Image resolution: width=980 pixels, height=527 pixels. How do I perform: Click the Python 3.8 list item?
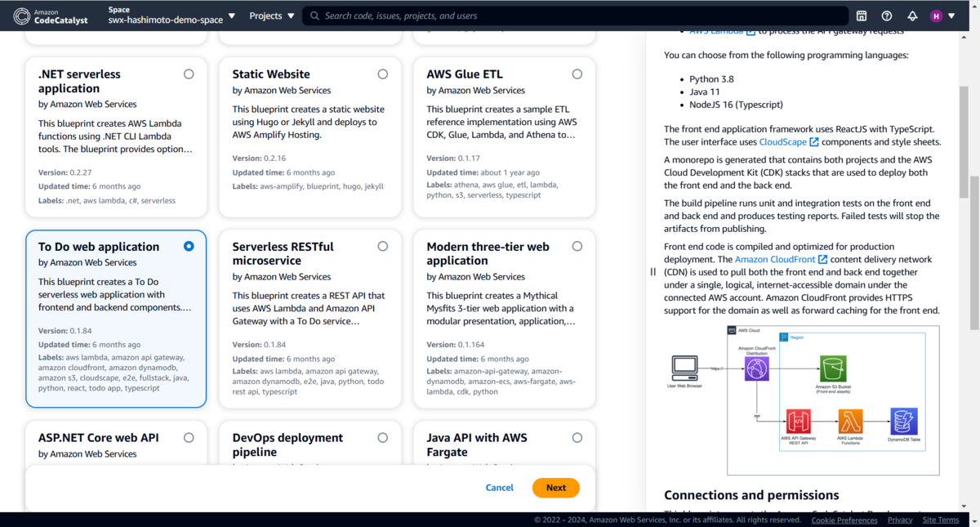(x=711, y=79)
